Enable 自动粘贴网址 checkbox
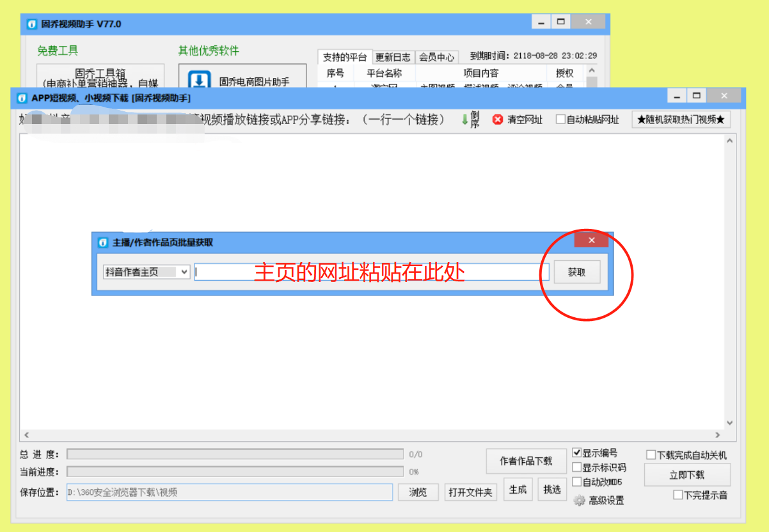Image resolution: width=769 pixels, height=532 pixels. tap(560, 119)
